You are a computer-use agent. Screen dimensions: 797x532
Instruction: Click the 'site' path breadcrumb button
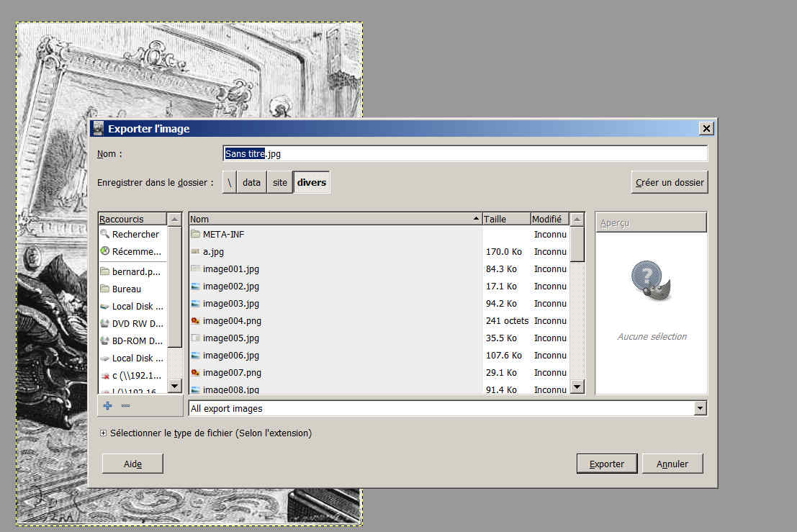pos(280,182)
